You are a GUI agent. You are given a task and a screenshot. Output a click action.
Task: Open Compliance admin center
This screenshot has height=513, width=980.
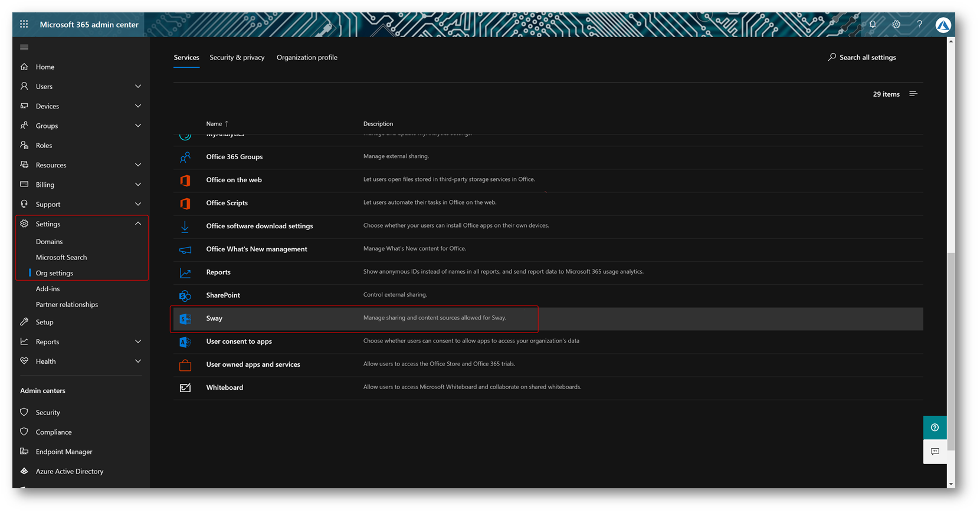54,432
